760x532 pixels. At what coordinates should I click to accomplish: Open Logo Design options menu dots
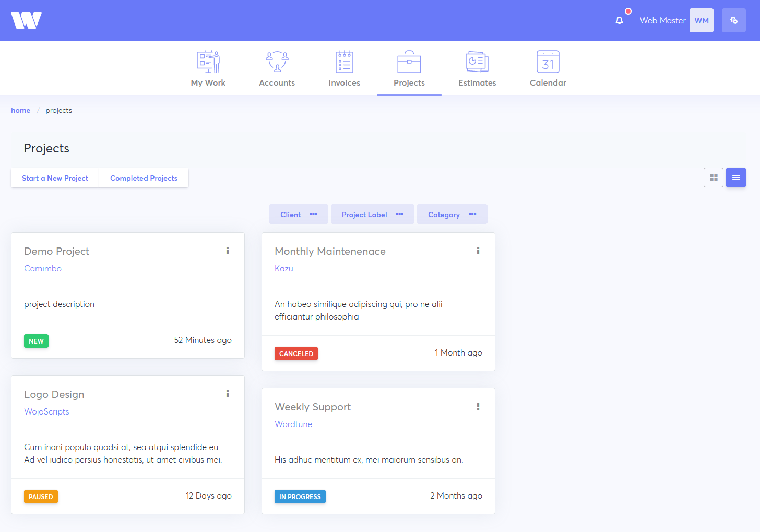point(228,394)
